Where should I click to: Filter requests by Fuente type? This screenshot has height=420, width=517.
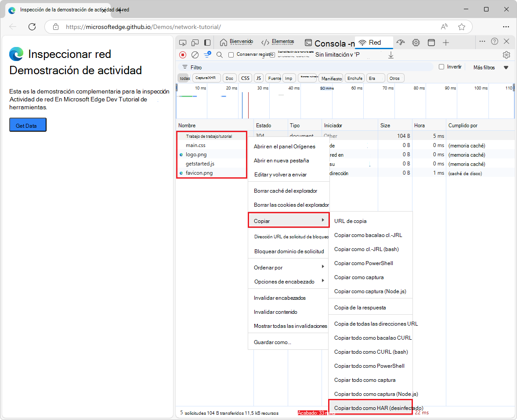pyautogui.click(x=274, y=78)
